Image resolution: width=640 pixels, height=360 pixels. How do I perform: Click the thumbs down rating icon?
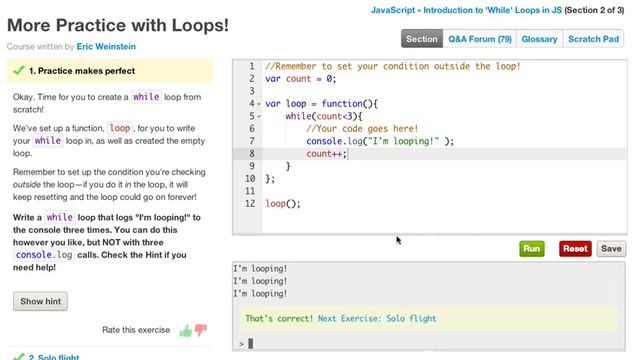click(x=200, y=330)
